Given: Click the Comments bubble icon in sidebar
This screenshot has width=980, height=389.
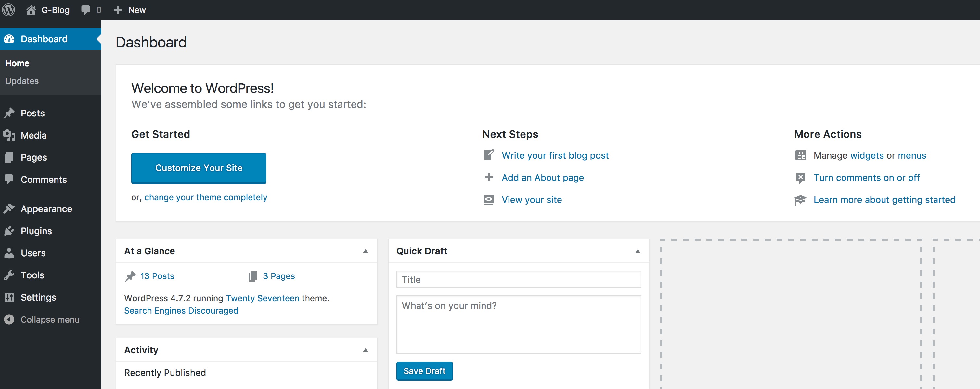Looking at the screenshot, I should click(9, 179).
